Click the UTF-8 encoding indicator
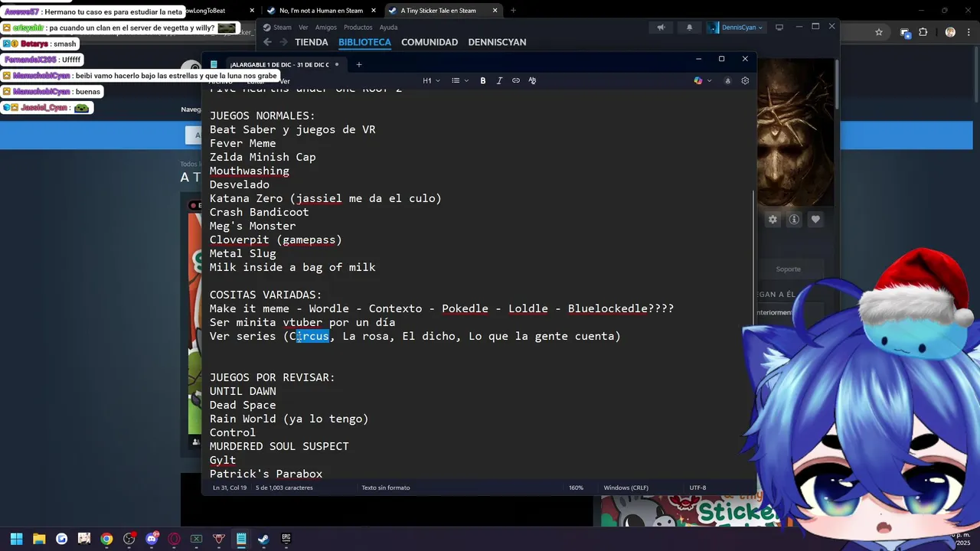This screenshot has height=551, width=980. pyautogui.click(x=697, y=487)
